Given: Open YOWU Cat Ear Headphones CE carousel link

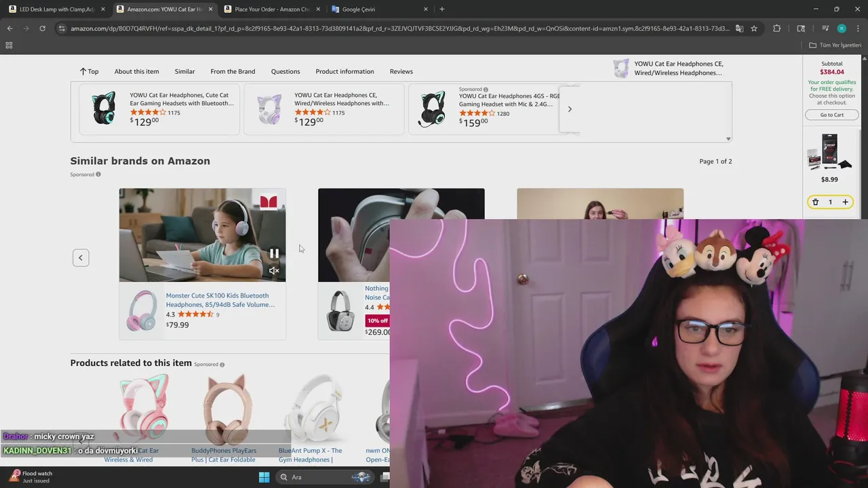Looking at the screenshot, I should pos(342,99).
